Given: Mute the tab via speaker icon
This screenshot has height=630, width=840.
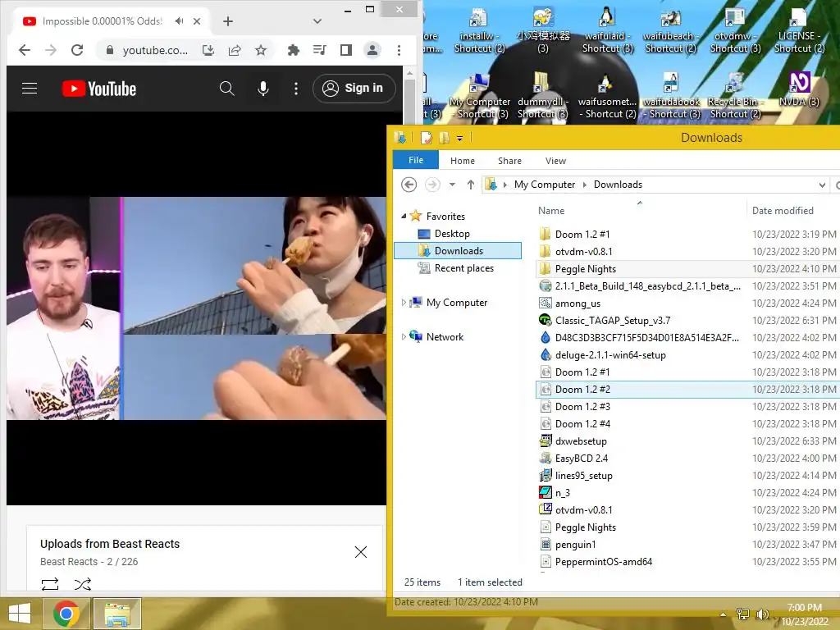Looking at the screenshot, I should click(x=179, y=21).
